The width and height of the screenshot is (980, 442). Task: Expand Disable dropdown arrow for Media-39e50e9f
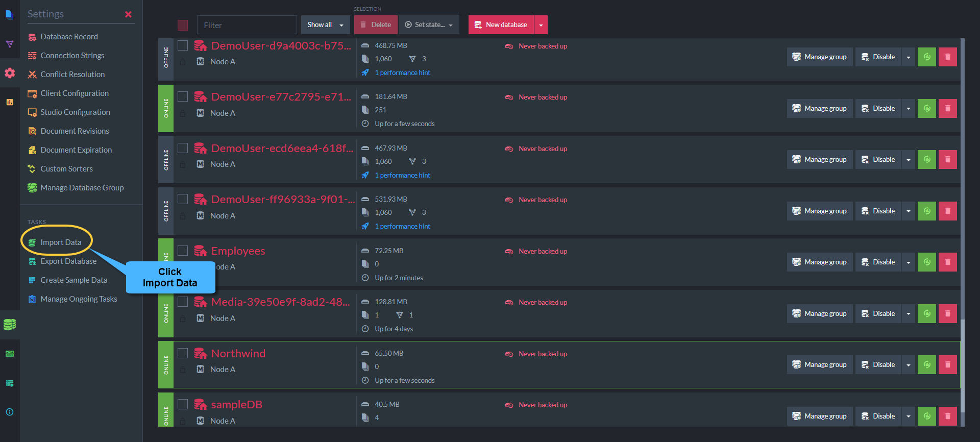pyautogui.click(x=909, y=313)
